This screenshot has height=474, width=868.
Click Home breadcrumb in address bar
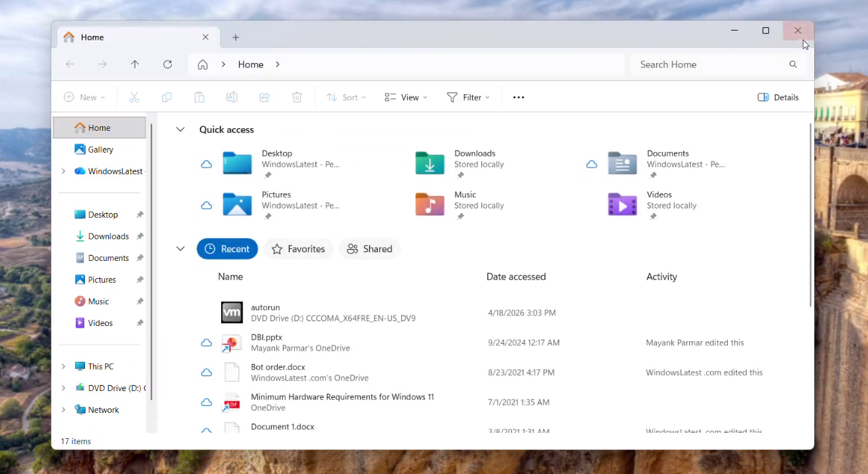tap(251, 64)
